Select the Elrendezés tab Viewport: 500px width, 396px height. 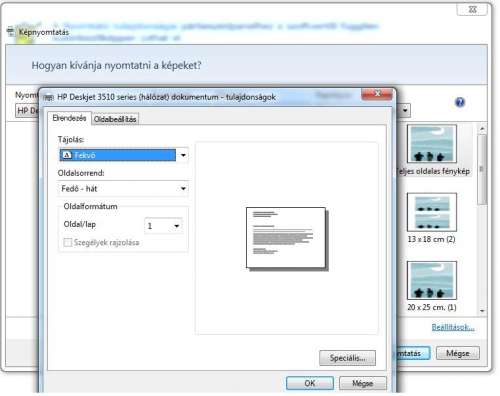pos(69,118)
